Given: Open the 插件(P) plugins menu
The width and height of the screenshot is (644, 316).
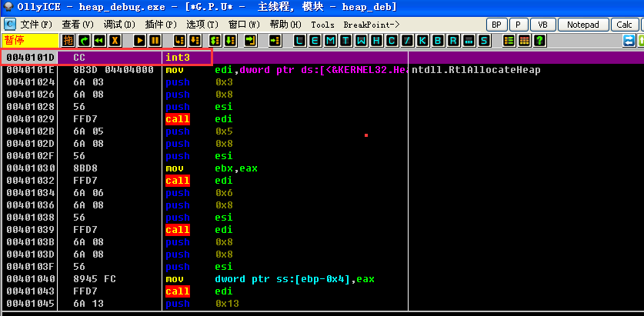Looking at the screenshot, I should tap(160, 25).
